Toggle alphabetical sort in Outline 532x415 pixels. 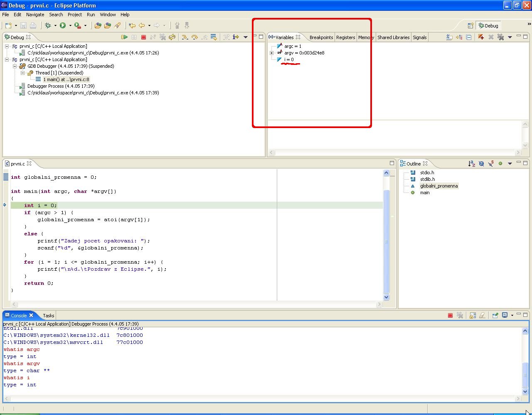coord(471,163)
